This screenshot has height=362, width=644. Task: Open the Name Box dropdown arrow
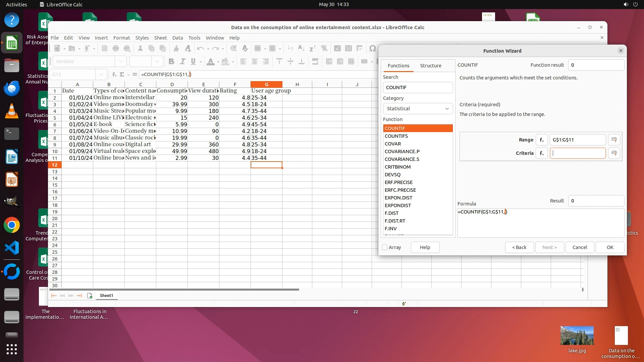pos(101,74)
